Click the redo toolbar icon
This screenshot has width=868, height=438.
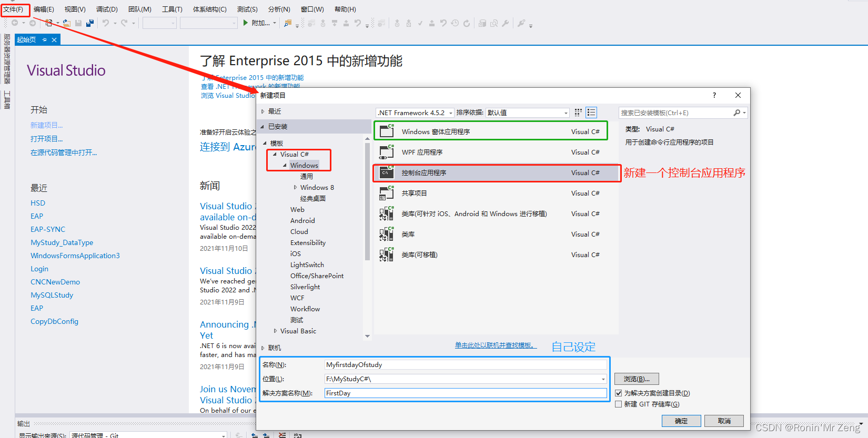[x=124, y=23]
